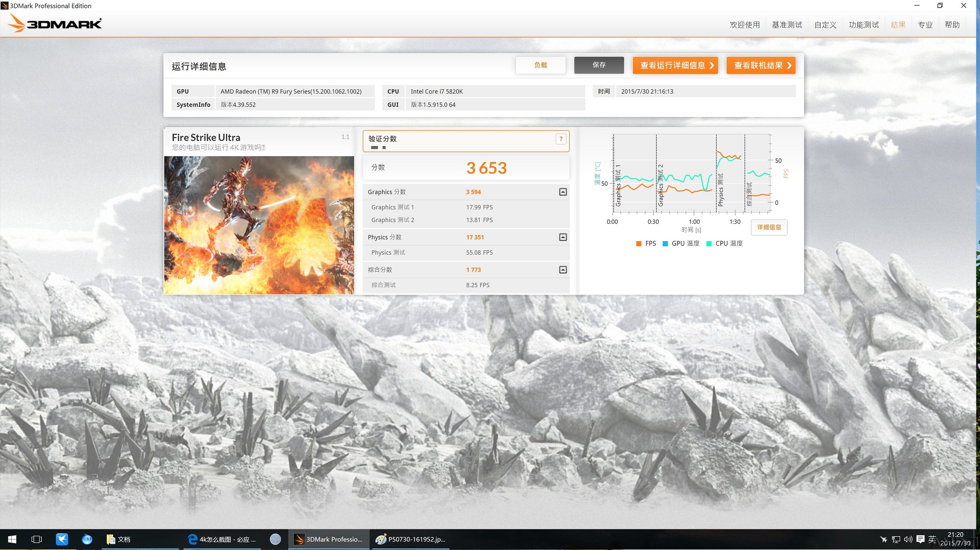The width and height of the screenshot is (980, 550).
Task: Click the overall score 3 653
Action: point(487,168)
